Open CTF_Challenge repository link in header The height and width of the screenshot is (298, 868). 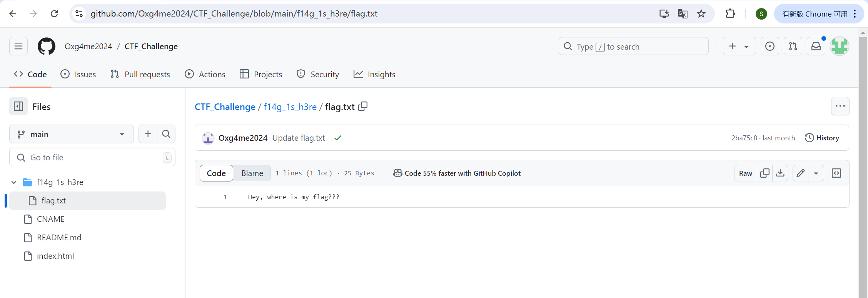[151, 47]
